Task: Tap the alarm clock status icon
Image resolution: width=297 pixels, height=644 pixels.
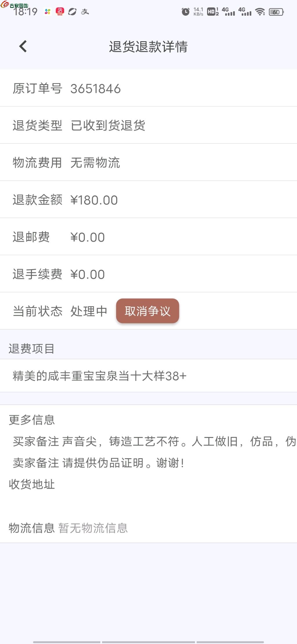Action: 185,12
